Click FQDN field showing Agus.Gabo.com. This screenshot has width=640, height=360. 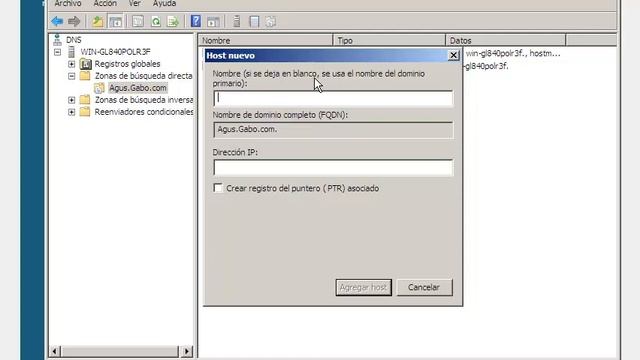coord(333,130)
